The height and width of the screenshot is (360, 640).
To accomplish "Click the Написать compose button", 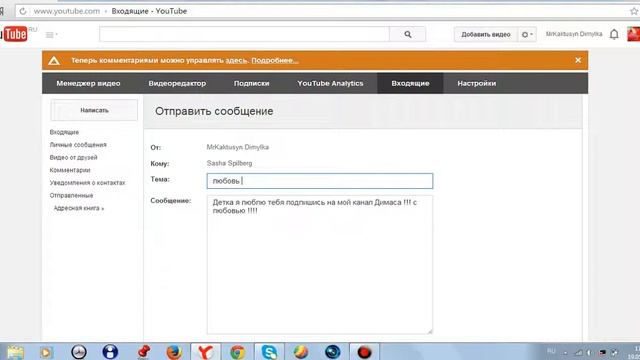I will [94, 110].
